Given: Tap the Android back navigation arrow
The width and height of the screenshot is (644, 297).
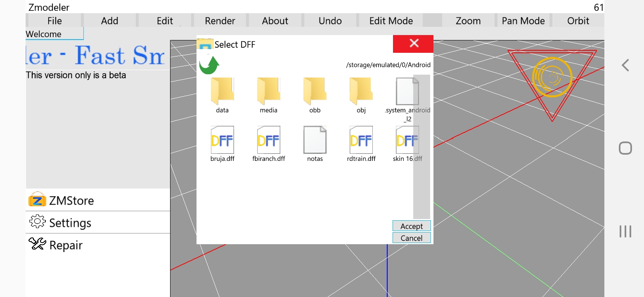Looking at the screenshot, I should (x=625, y=65).
